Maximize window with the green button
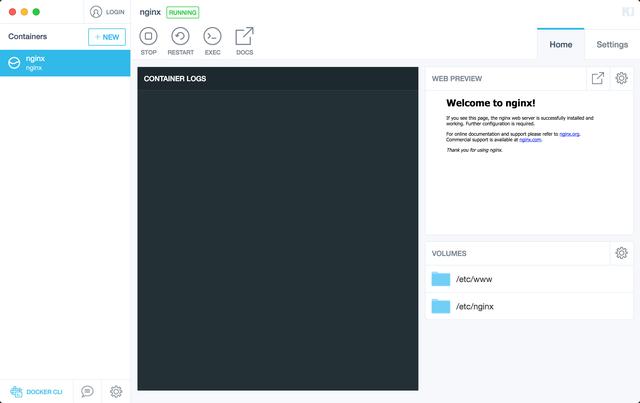The image size is (640, 403). [36, 12]
